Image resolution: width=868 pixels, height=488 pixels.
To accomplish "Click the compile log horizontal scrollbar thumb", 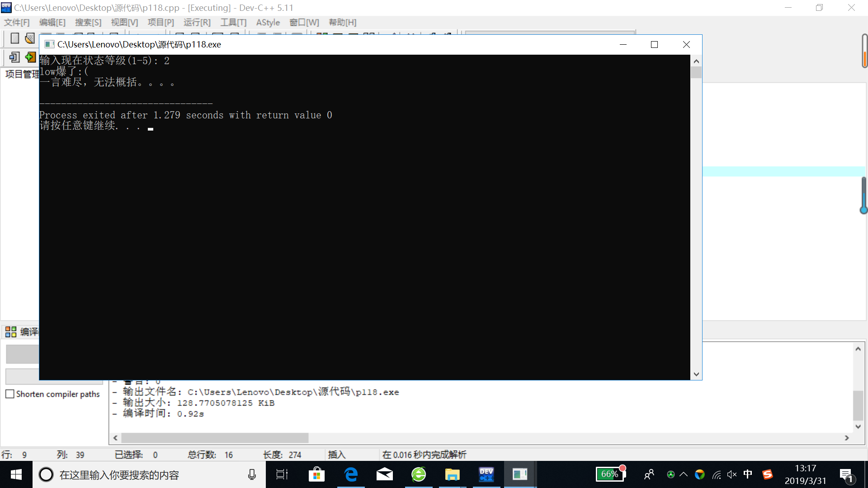I will click(215, 438).
